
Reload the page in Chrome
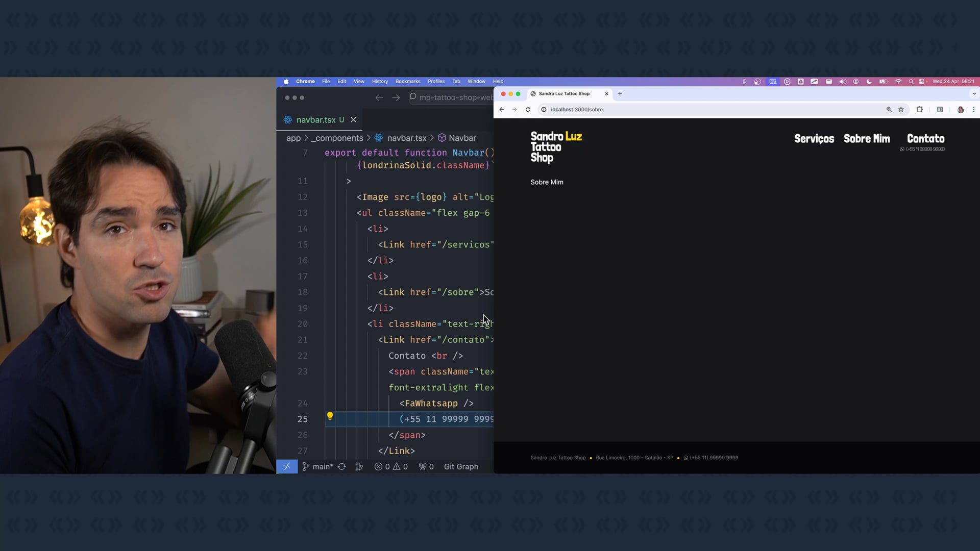tap(528, 110)
